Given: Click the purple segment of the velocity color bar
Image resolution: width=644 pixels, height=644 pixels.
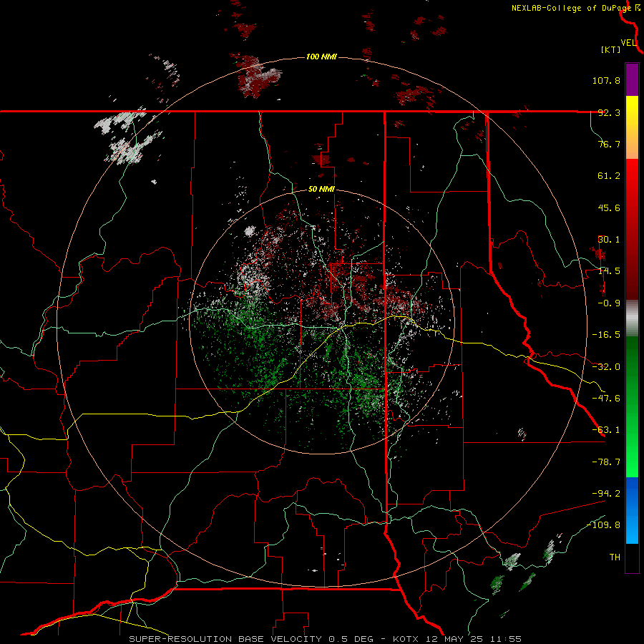Looking at the screenshot, I should 632,80.
